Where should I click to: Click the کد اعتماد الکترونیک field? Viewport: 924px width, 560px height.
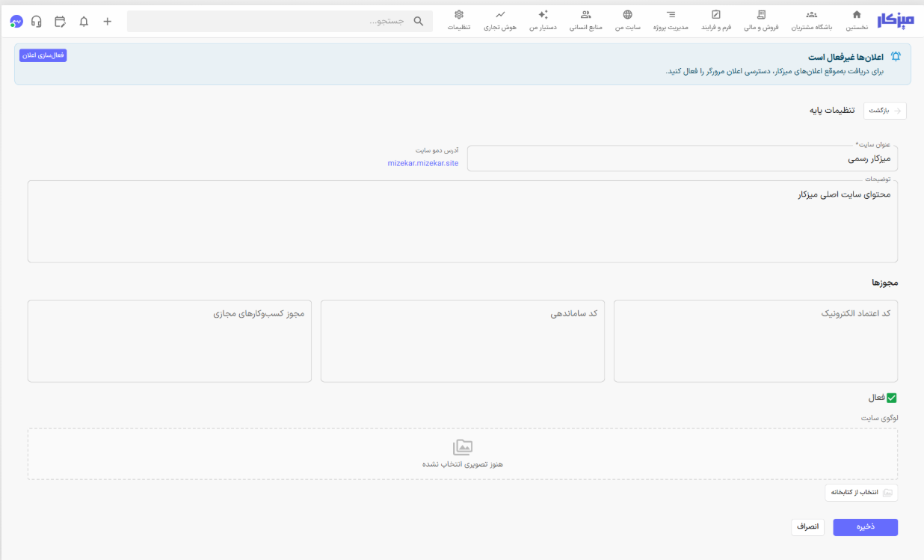pos(756,341)
